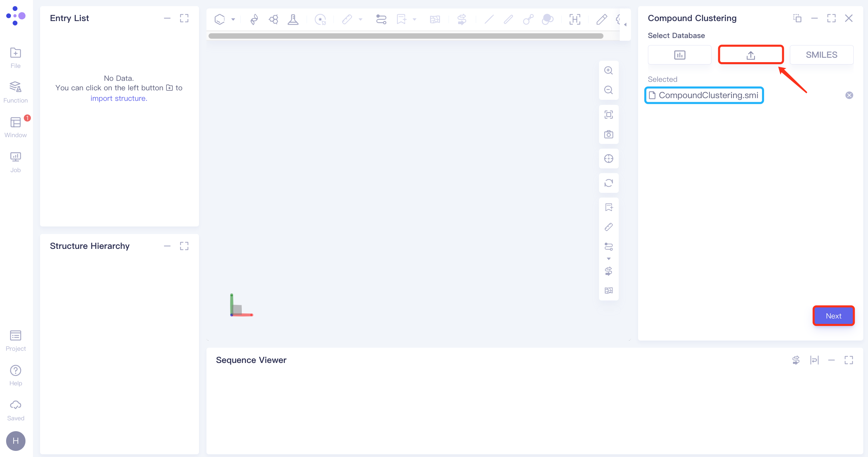Click the style sliders icon in viewer sidebar

point(609,246)
